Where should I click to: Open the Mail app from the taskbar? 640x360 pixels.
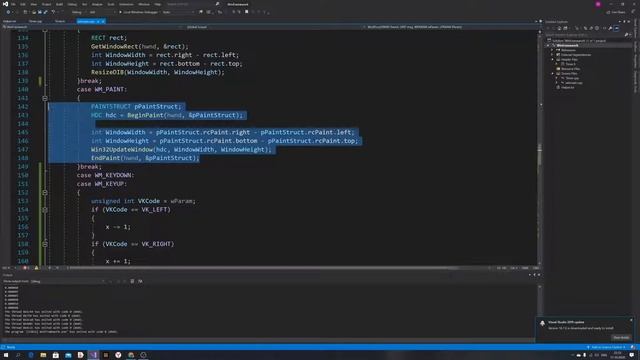pos(68,355)
